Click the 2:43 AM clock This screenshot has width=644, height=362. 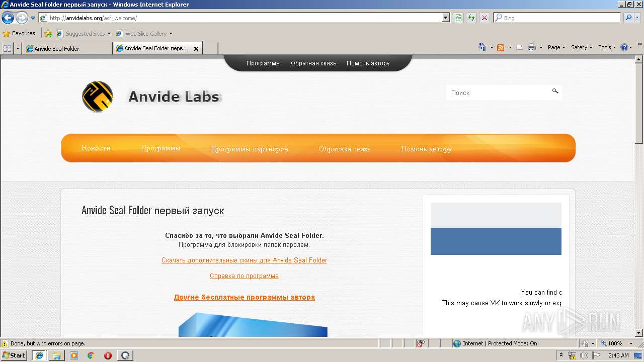click(x=618, y=355)
